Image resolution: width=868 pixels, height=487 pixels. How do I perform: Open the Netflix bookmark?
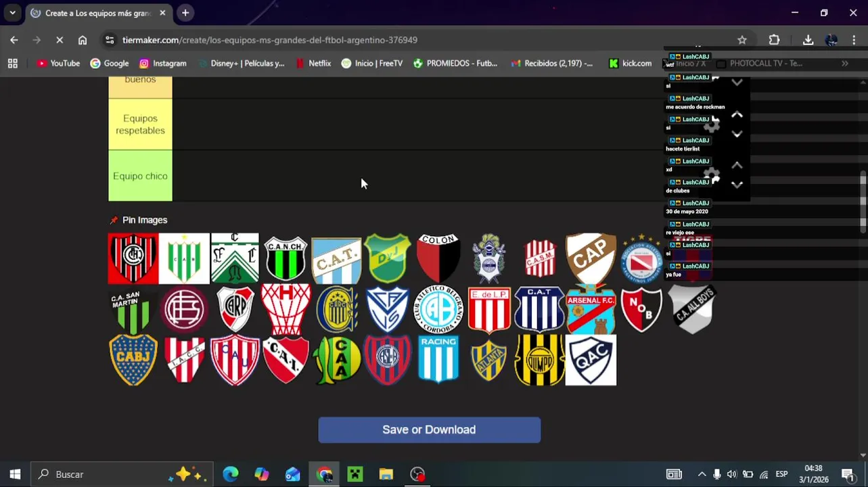pyautogui.click(x=313, y=63)
